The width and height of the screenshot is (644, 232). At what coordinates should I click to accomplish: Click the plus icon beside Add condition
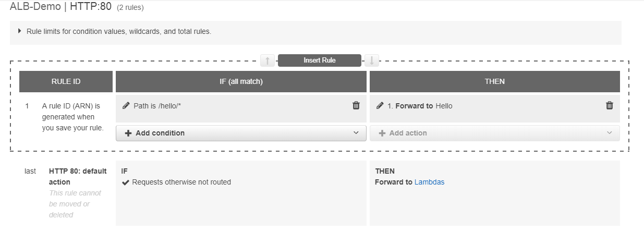pyautogui.click(x=128, y=133)
